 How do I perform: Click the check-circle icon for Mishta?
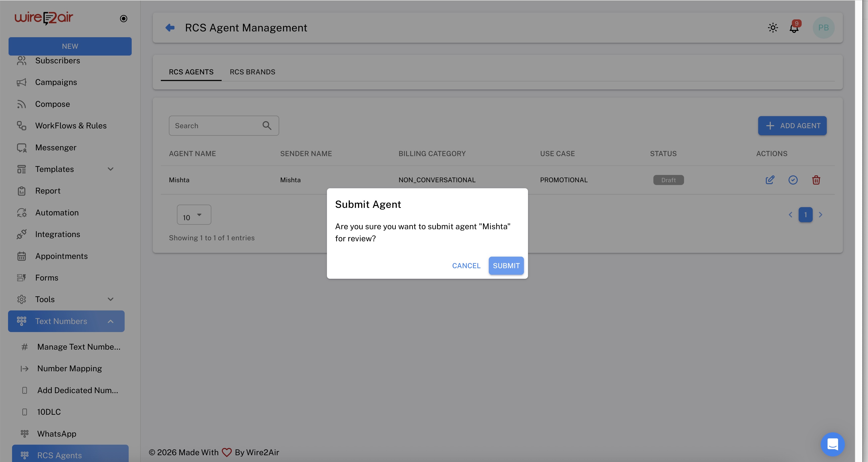tap(793, 180)
